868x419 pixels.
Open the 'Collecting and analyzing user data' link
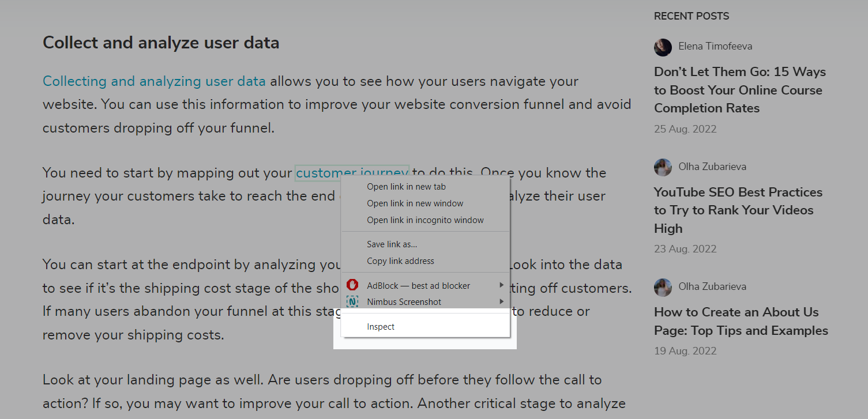[154, 81]
